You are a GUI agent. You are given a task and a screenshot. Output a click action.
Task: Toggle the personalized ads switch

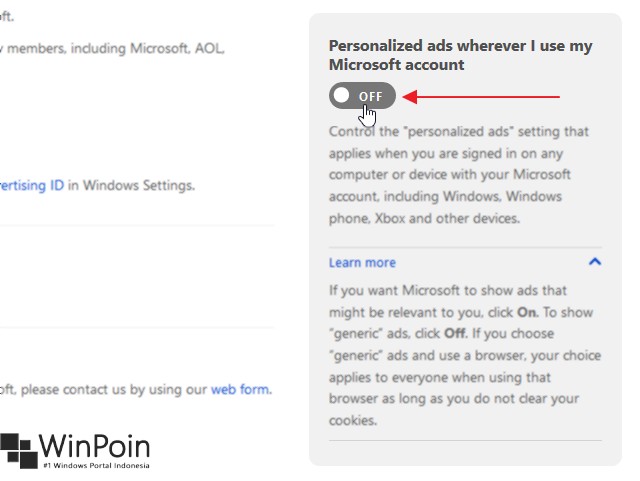[362, 96]
